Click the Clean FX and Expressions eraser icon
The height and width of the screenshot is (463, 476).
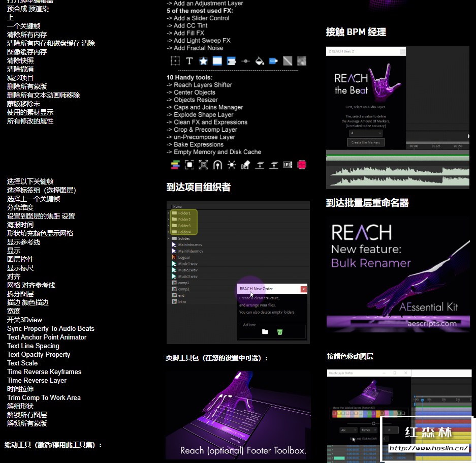pyautogui.click(x=245, y=165)
